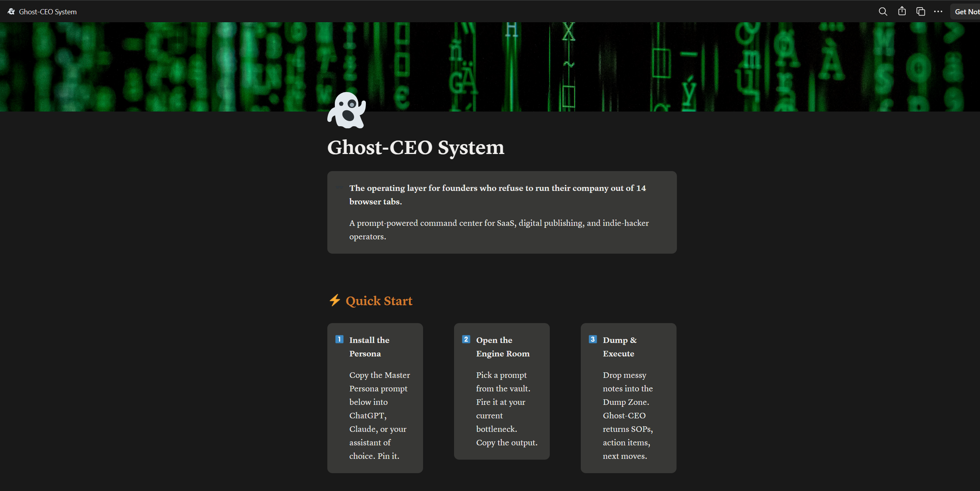Click the page title Ghost-CEO System
Image resolution: width=980 pixels, height=491 pixels.
(416, 147)
